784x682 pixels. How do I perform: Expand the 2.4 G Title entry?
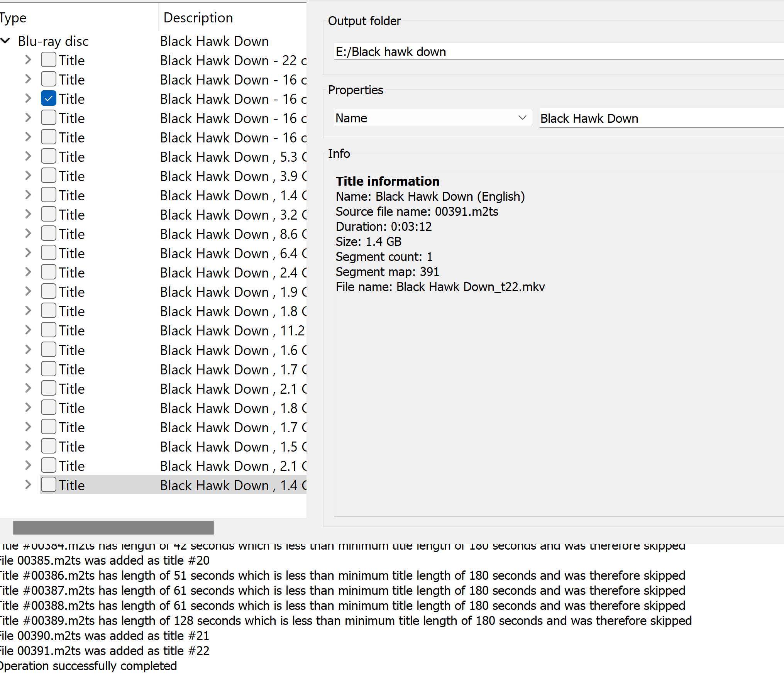tap(28, 272)
